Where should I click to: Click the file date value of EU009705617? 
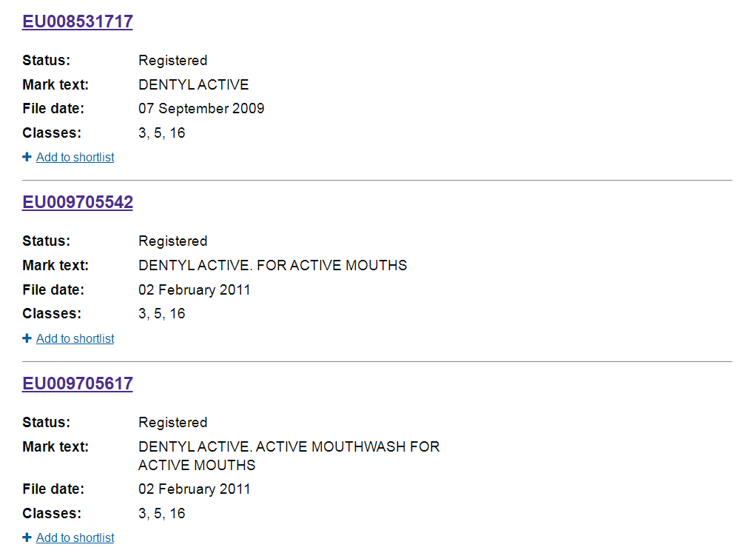click(x=195, y=489)
